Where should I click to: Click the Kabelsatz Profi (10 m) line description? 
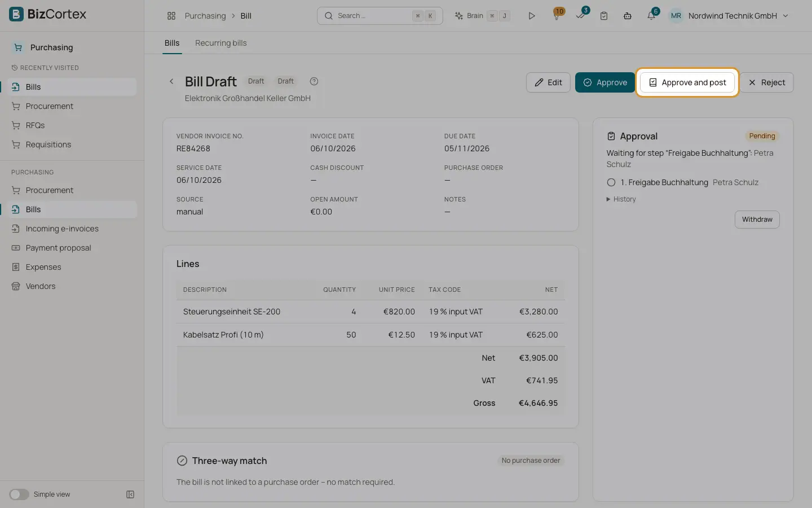(x=223, y=335)
